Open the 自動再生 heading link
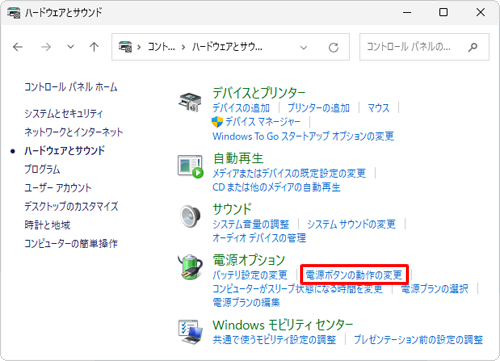The height and width of the screenshot is (361, 500). (238, 158)
